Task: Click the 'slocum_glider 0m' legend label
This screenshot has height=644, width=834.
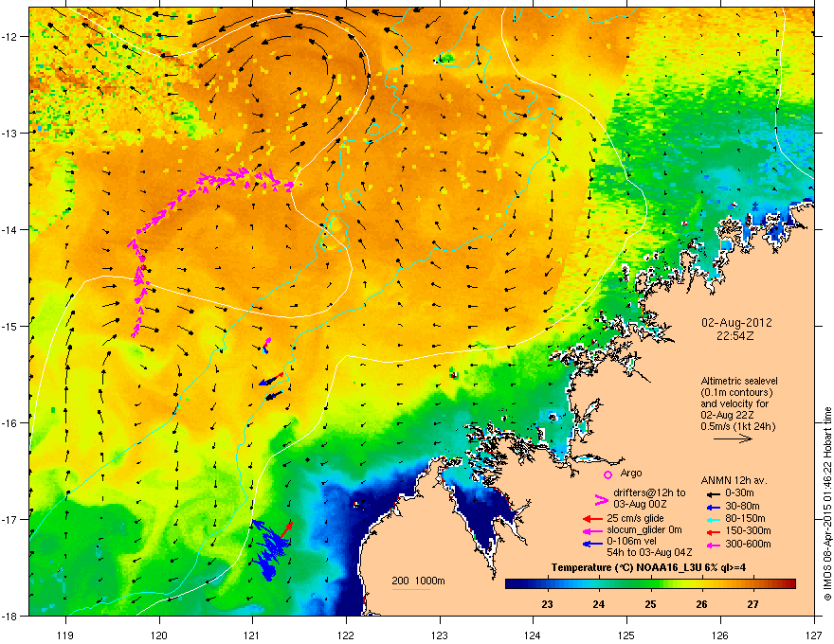Action: point(644,530)
